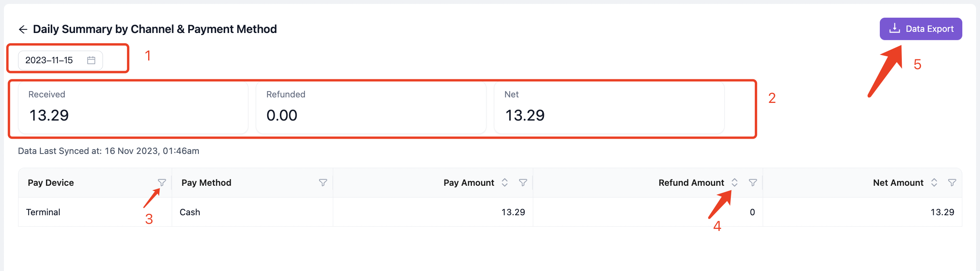Viewport: 980px width, 271px height.
Task: Open the Net Amount filter icon
Action: coord(952,183)
